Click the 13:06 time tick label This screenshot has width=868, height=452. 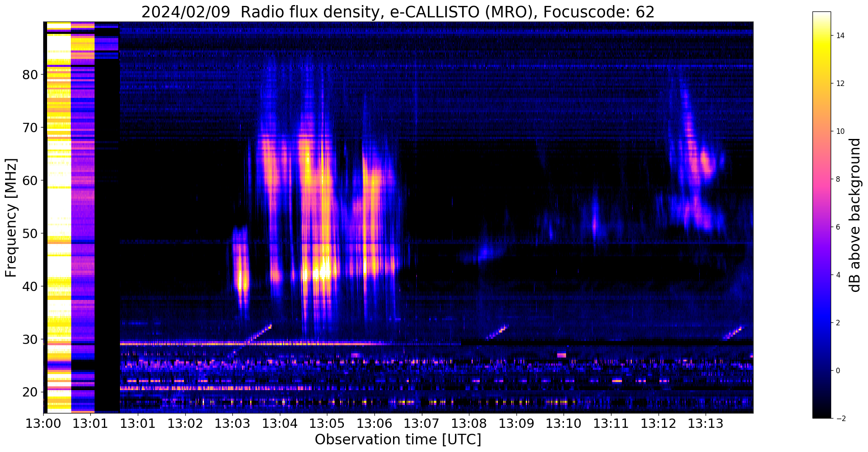click(x=374, y=423)
